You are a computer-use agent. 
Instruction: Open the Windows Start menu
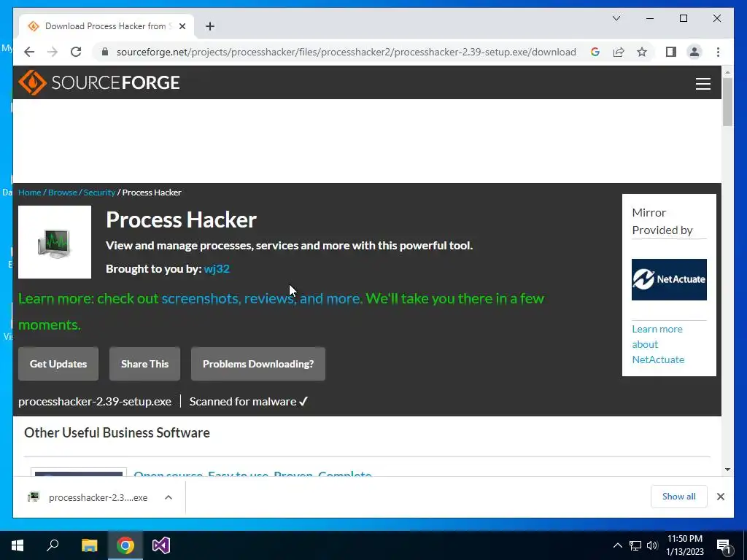(18, 545)
